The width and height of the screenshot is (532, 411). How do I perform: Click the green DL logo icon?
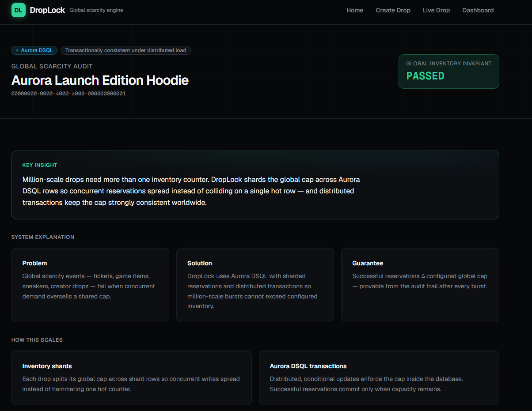point(19,10)
